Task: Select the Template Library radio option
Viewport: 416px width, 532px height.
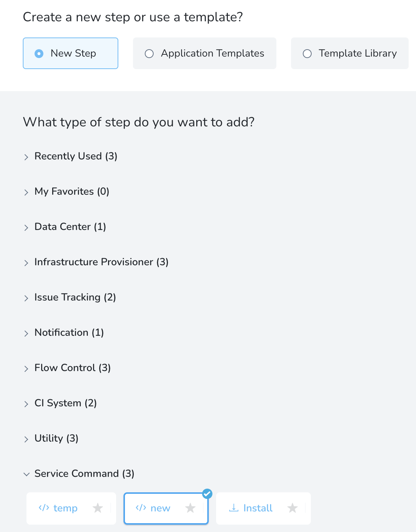Action: click(x=350, y=53)
